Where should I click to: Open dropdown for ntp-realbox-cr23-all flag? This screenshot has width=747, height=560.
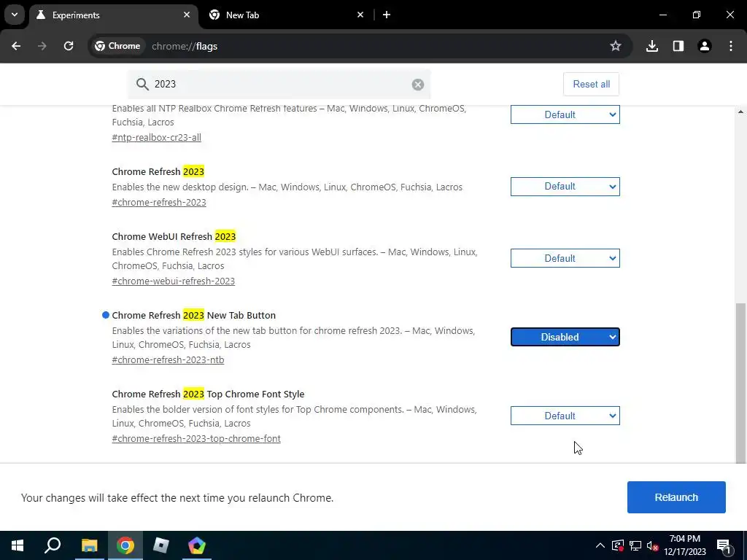coord(565,114)
